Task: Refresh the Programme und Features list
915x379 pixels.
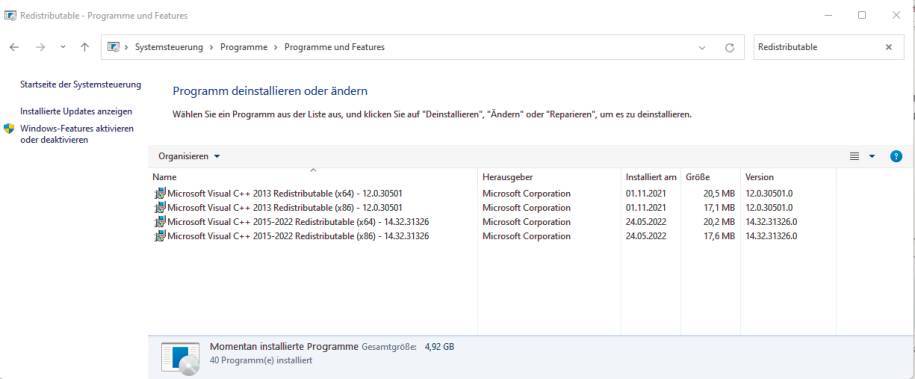Action: tap(729, 48)
